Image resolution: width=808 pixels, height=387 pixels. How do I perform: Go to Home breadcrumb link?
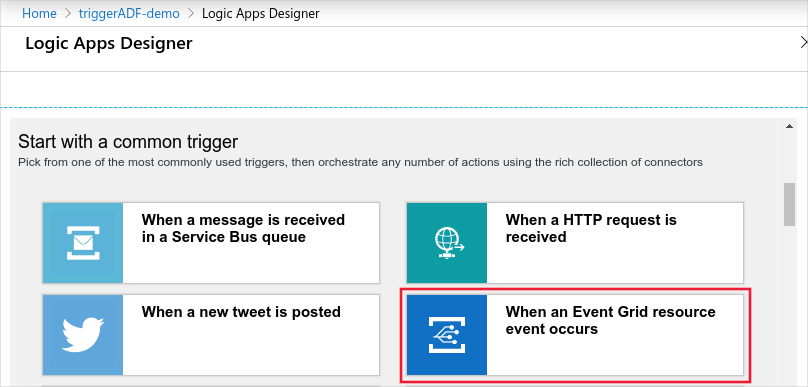click(x=39, y=13)
